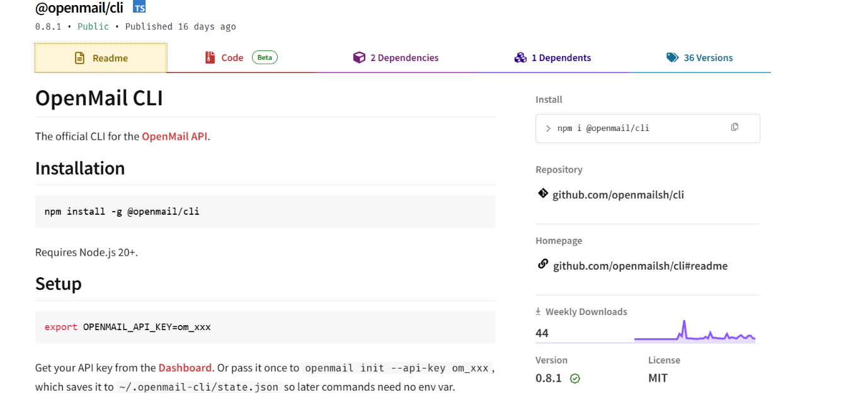Click the Install sidebar label

click(549, 100)
